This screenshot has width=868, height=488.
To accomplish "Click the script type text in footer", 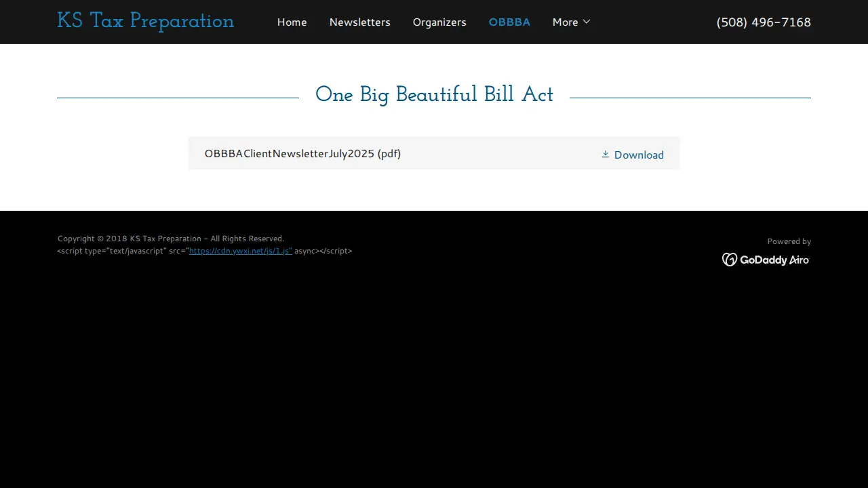I will click(123, 251).
